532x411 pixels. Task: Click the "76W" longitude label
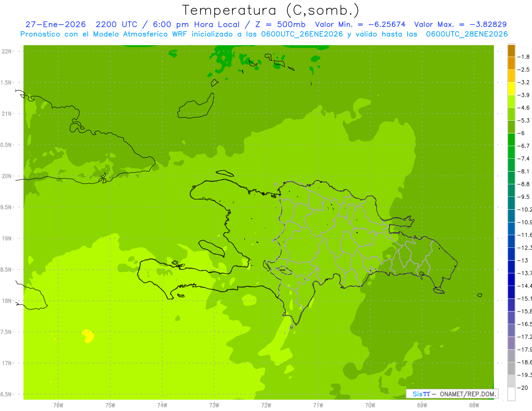pos(58,405)
